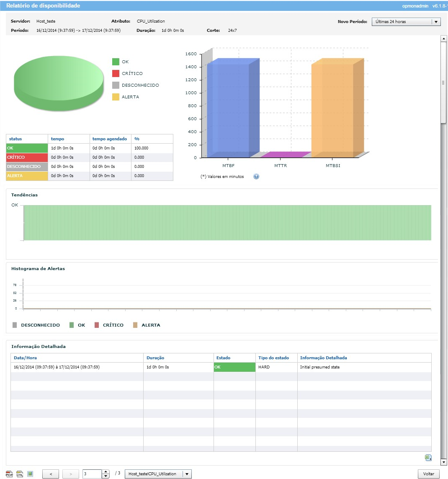Sort by the Data/Hora column header
This screenshot has height=479, width=448.
click(x=25, y=358)
